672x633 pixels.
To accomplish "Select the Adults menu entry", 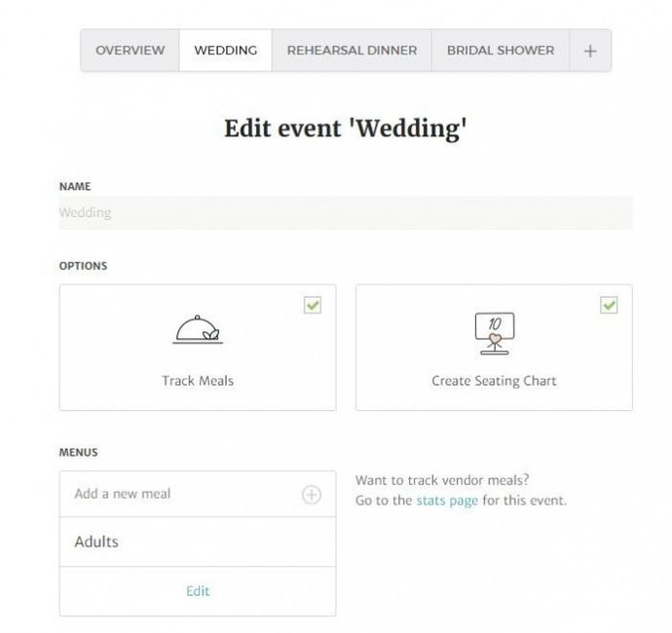I will (97, 541).
